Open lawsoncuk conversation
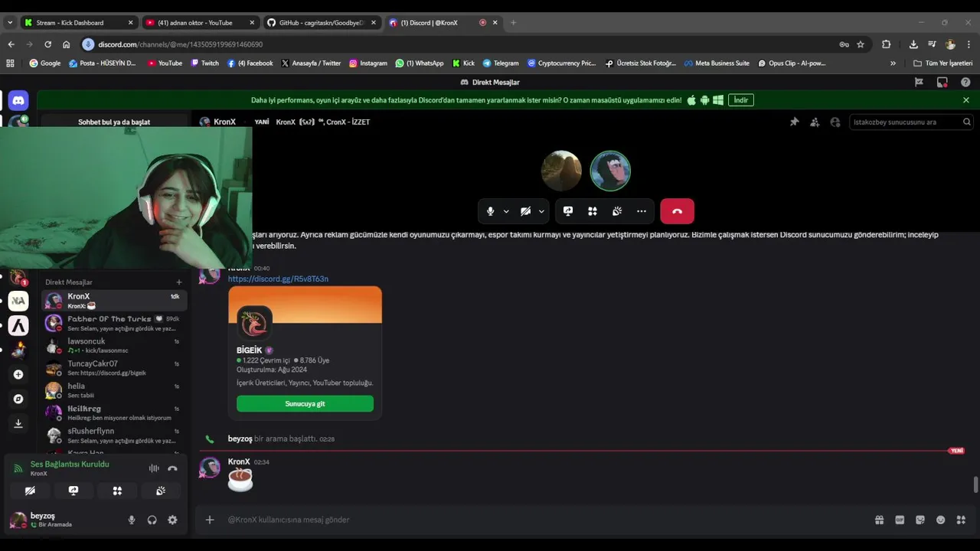The height and width of the screenshot is (551, 980). coord(114,346)
